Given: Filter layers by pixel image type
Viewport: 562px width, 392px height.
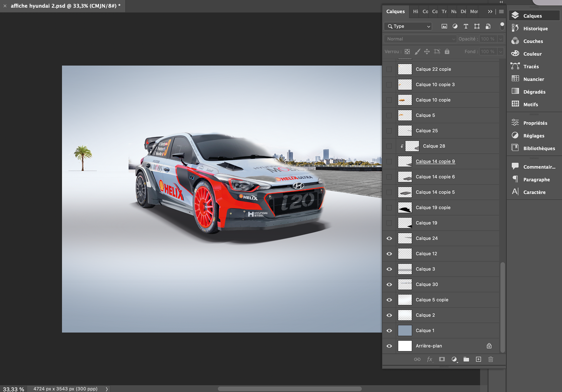Looking at the screenshot, I should [x=444, y=26].
